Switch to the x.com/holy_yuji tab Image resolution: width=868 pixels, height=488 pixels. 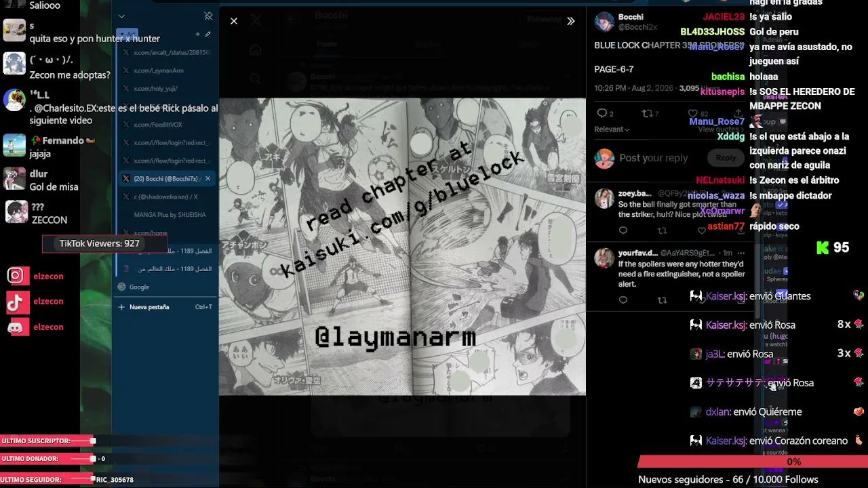coord(167,88)
